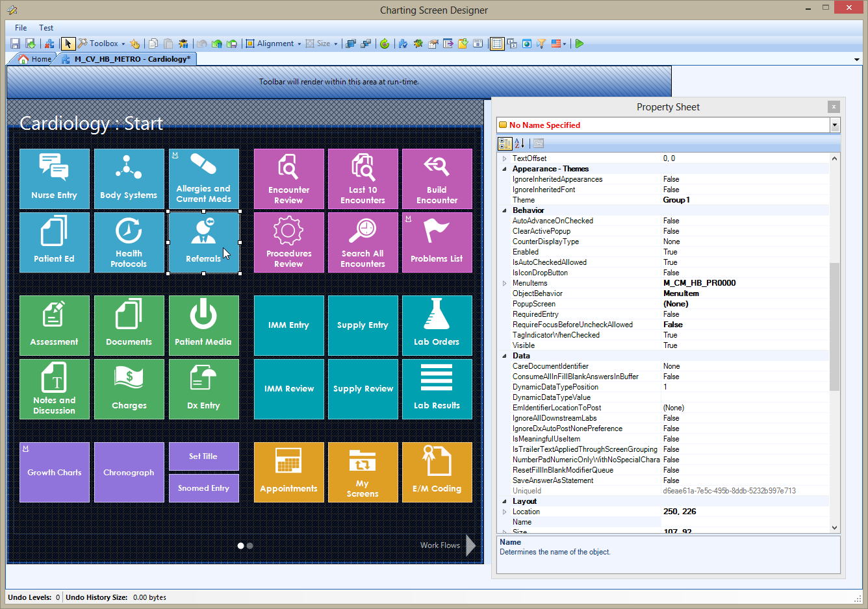The width and height of the screenshot is (868, 609).
Task: Open the Toolbox dropdown
Action: coord(104,43)
